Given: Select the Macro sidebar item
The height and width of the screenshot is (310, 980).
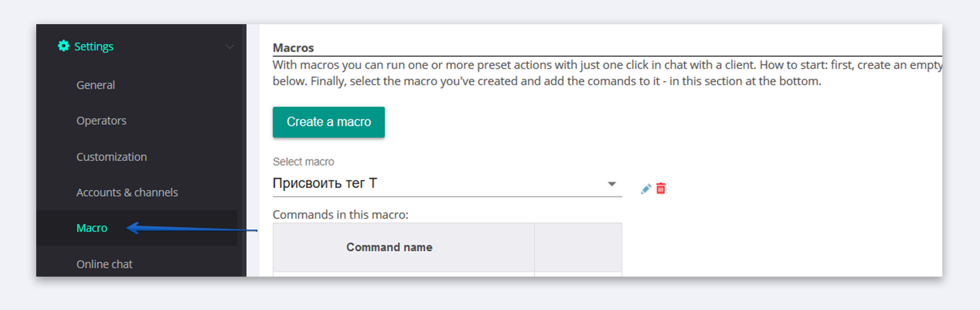Looking at the screenshot, I should point(92,228).
